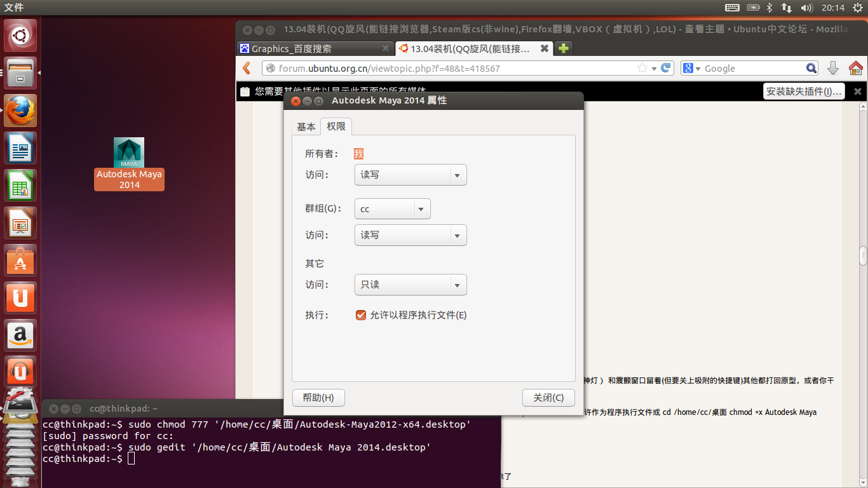868x488 pixels.
Task: Open the network indicator menu
Action: click(x=787, y=8)
